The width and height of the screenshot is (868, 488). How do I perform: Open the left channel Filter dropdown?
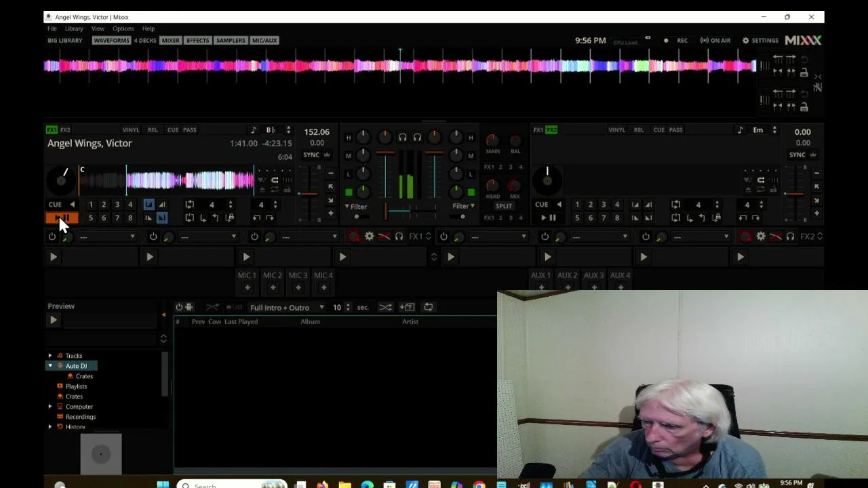(355, 207)
